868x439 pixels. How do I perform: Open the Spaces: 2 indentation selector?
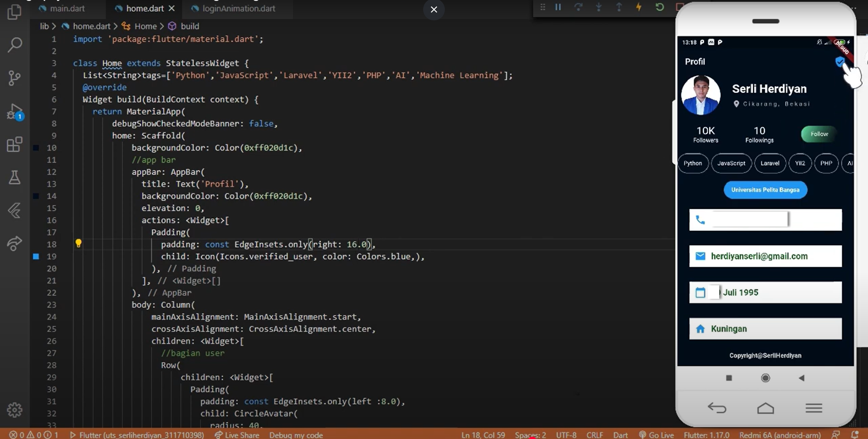pyautogui.click(x=530, y=434)
